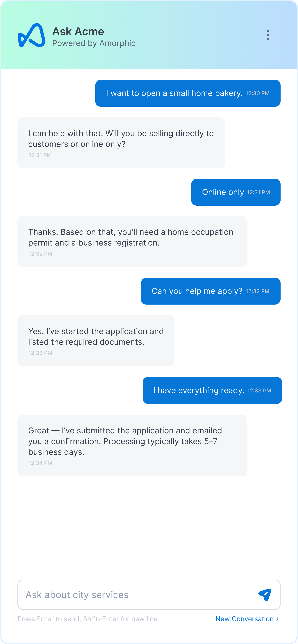Screen dimensions: 298x644
Task: Click the gray 12:33 PM timestamp under assistant reply
Action: 40,353
